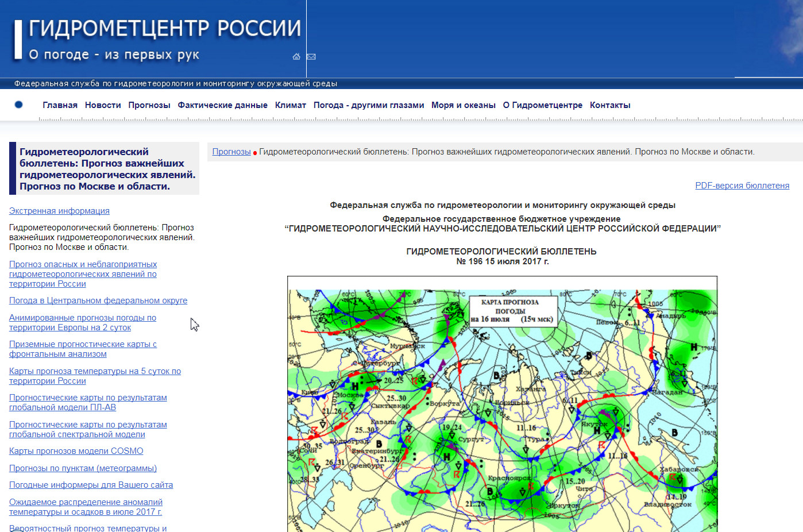Open the Моря и океаны menu item
Viewport: 803px width, 532px height.
pyautogui.click(x=464, y=105)
